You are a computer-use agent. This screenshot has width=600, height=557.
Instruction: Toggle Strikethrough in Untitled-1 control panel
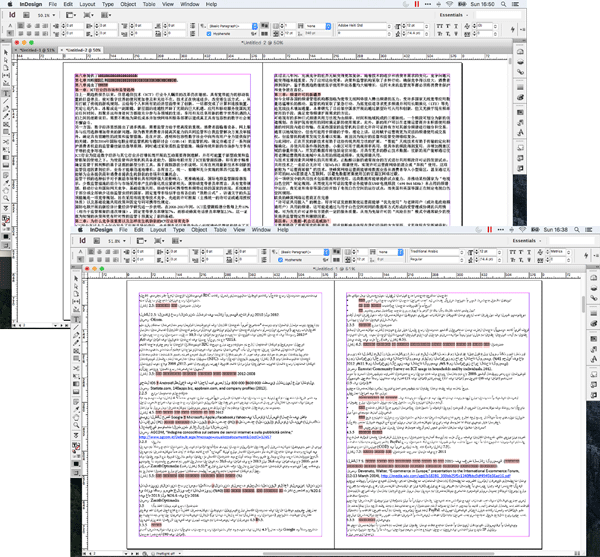(529, 259)
